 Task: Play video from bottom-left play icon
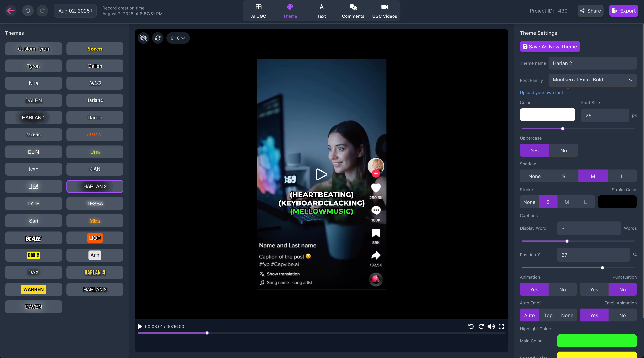coord(140,326)
